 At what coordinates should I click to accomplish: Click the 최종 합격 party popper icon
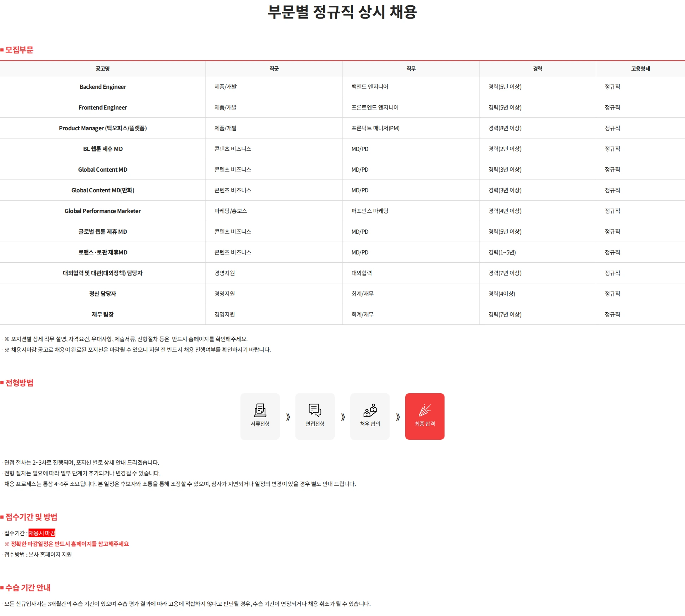pos(425,410)
